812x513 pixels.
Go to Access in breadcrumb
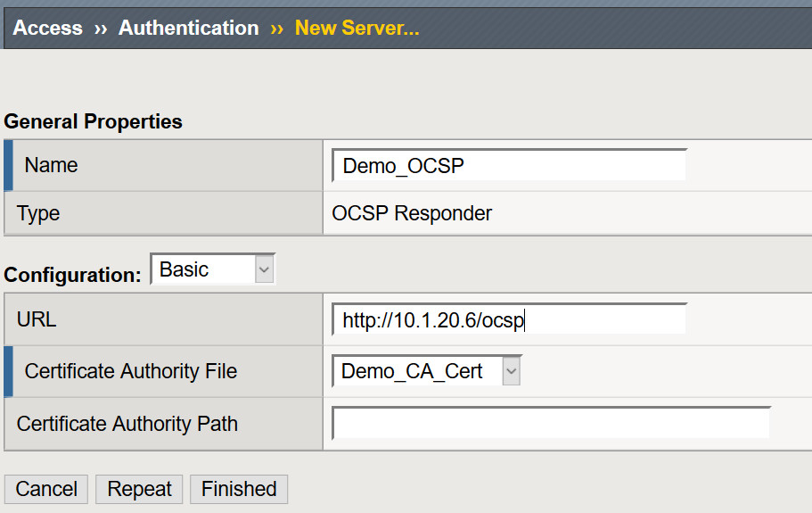pos(47,28)
